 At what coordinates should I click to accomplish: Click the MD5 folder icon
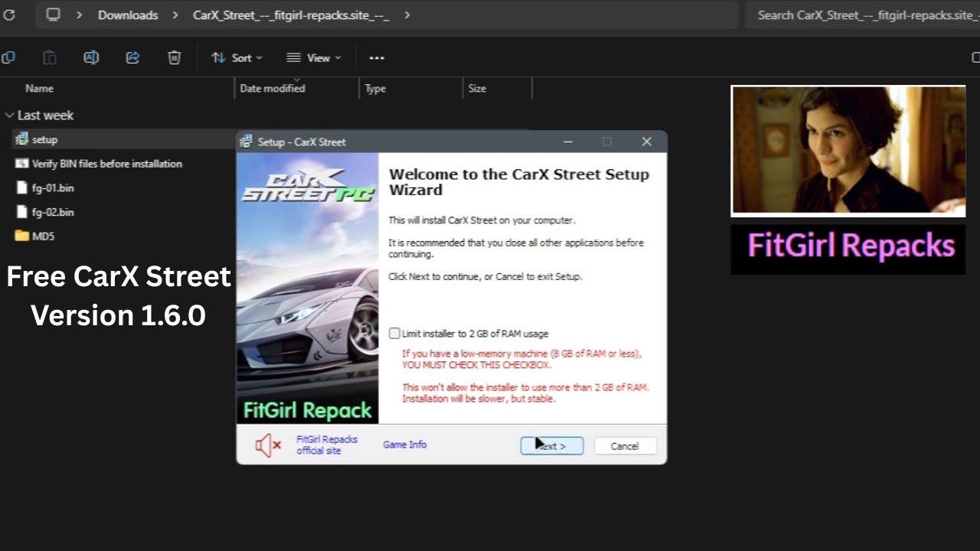click(x=21, y=236)
